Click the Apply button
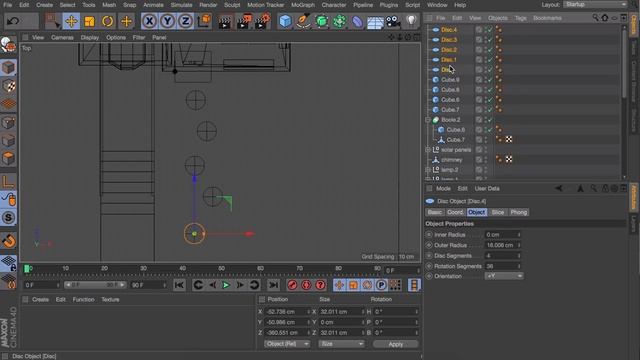 [x=396, y=344]
